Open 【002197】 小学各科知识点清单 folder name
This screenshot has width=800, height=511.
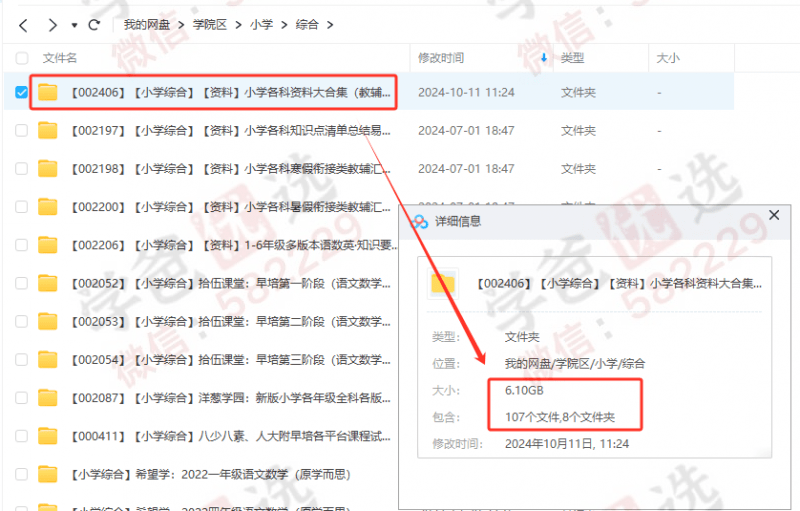pos(230,131)
